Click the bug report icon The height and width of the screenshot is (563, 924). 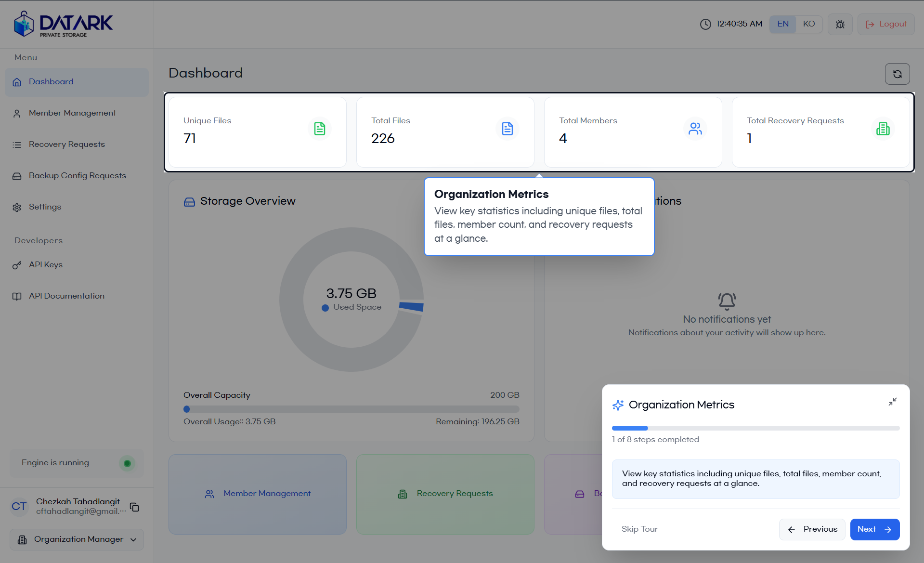tap(840, 24)
